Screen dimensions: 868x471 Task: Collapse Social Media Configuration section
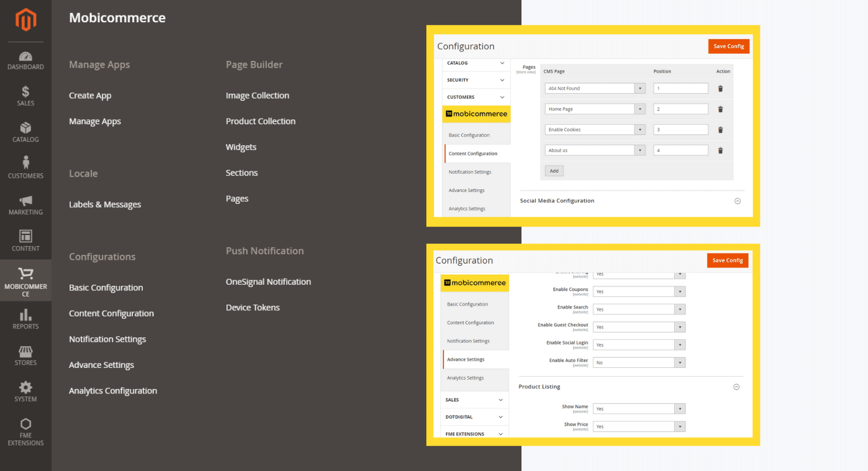pyautogui.click(x=737, y=201)
